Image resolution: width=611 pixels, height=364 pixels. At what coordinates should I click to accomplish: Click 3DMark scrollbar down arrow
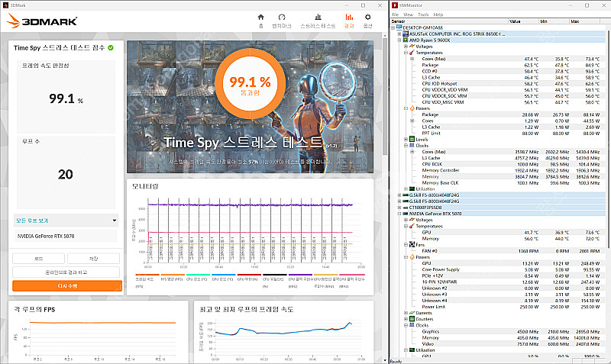385,360
